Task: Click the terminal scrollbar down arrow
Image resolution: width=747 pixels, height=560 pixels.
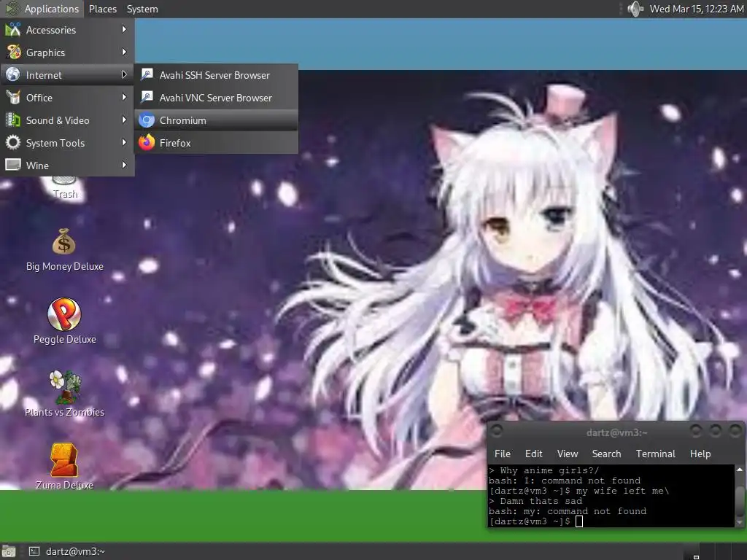Action: (740, 523)
